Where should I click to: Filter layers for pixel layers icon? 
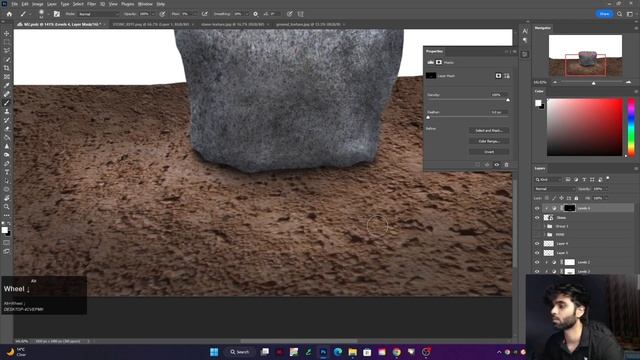(568, 180)
